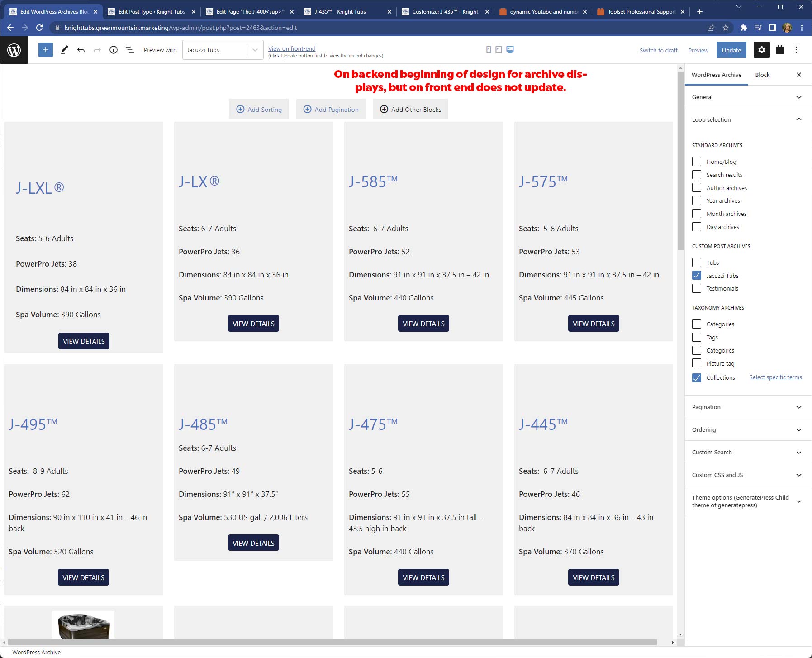
Task: Reload the current browser page
Action: 39,28
